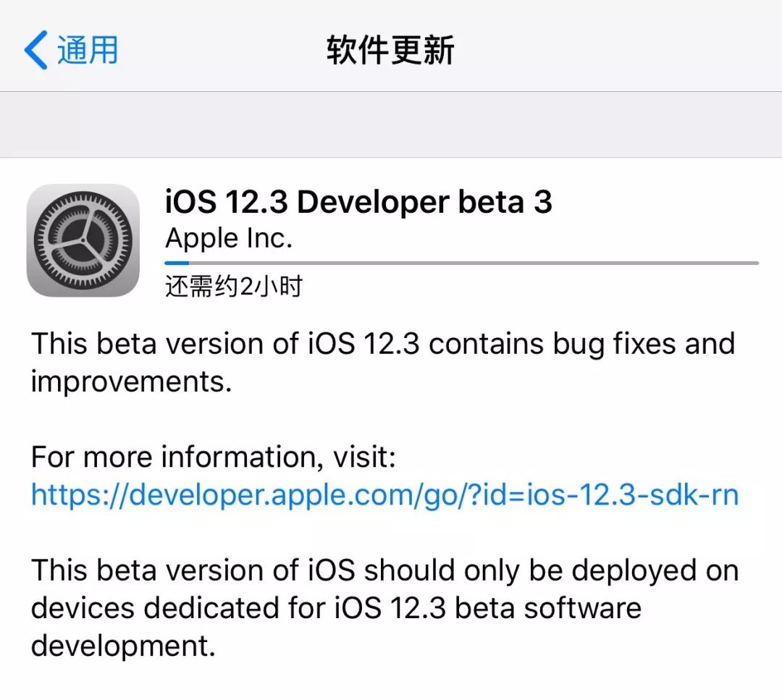
Task: Tap the 还需约2小时 remaining time text
Action: pyautogui.click(x=233, y=287)
